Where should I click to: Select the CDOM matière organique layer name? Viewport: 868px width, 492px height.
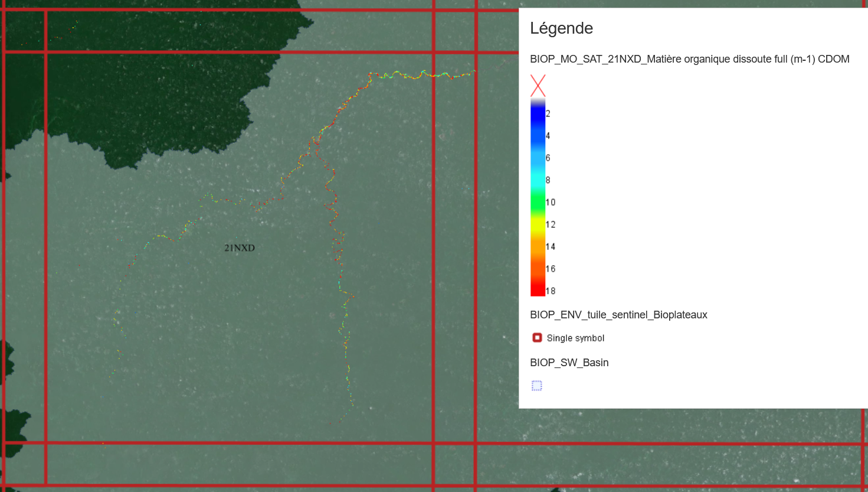pos(689,59)
